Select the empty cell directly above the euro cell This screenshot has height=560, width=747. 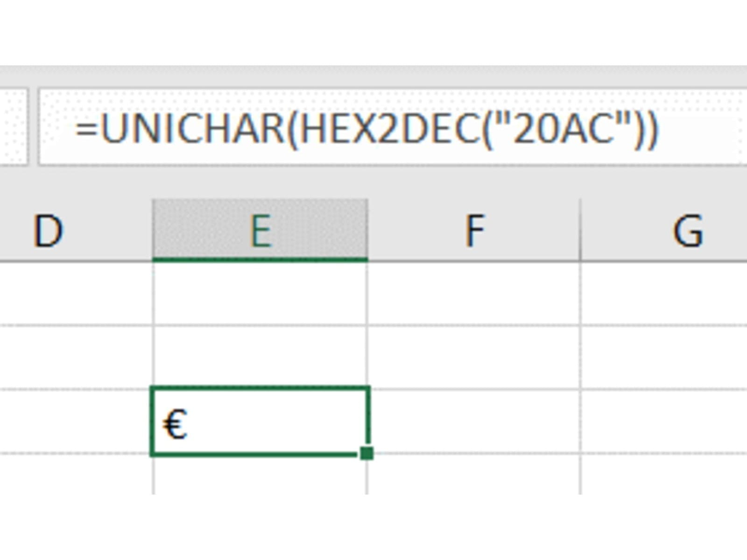[x=260, y=357]
